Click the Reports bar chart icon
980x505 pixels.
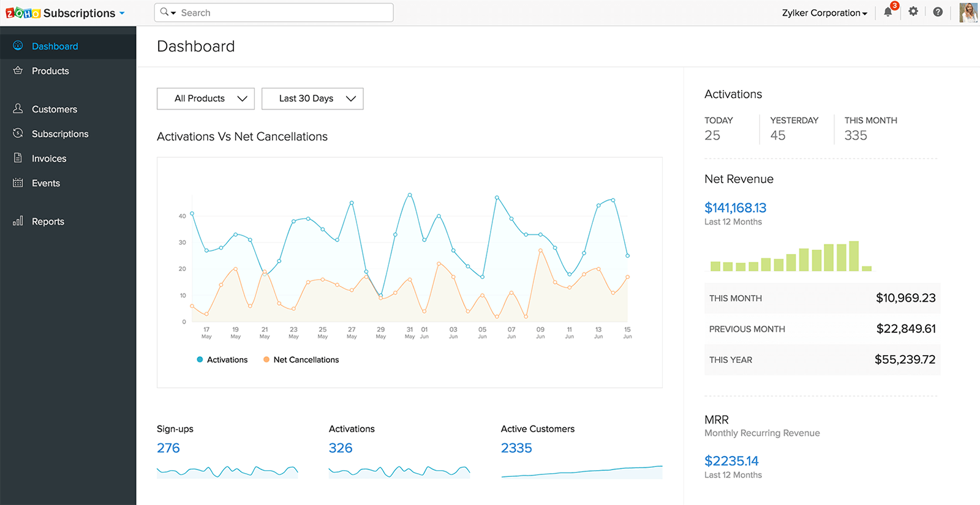[x=18, y=221]
